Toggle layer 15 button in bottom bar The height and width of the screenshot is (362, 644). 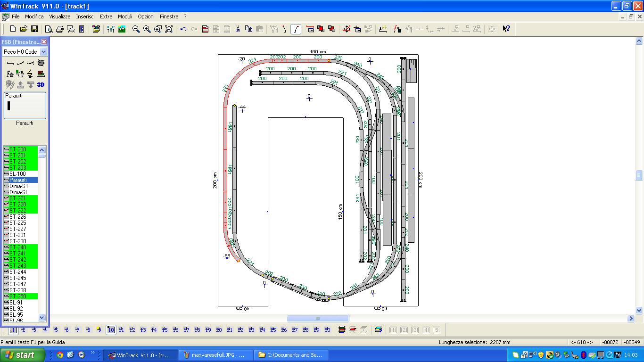click(x=165, y=330)
